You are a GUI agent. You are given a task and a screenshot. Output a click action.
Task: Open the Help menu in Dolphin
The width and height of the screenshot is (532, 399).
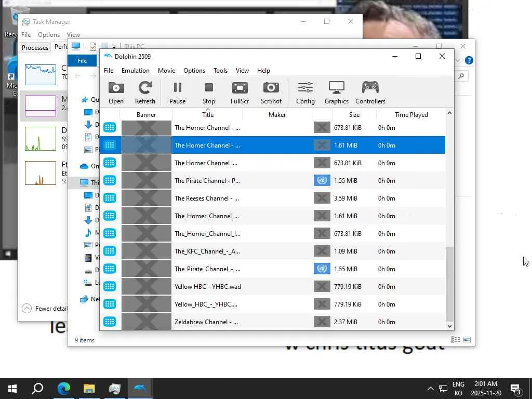(x=263, y=71)
